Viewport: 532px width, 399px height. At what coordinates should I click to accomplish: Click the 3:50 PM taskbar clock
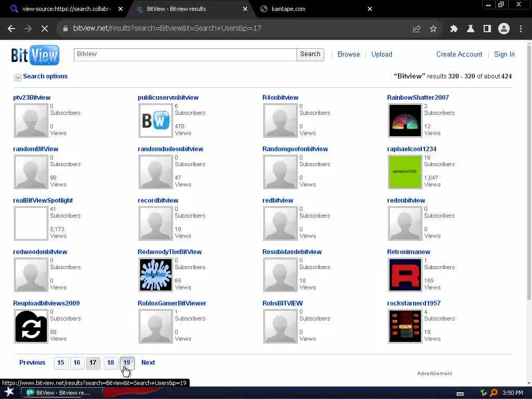point(512,393)
